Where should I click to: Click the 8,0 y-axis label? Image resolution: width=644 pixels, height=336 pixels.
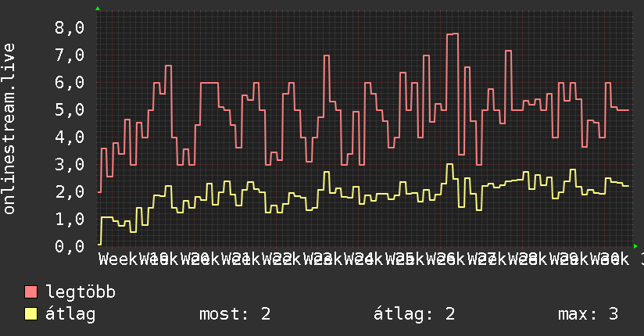pyautogui.click(x=70, y=28)
